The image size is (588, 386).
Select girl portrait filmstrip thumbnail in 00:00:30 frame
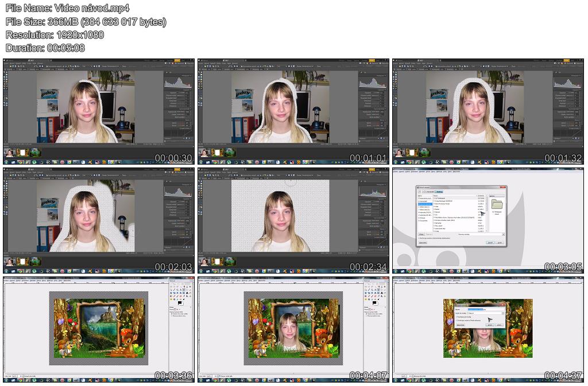pyautogui.click(x=10, y=153)
